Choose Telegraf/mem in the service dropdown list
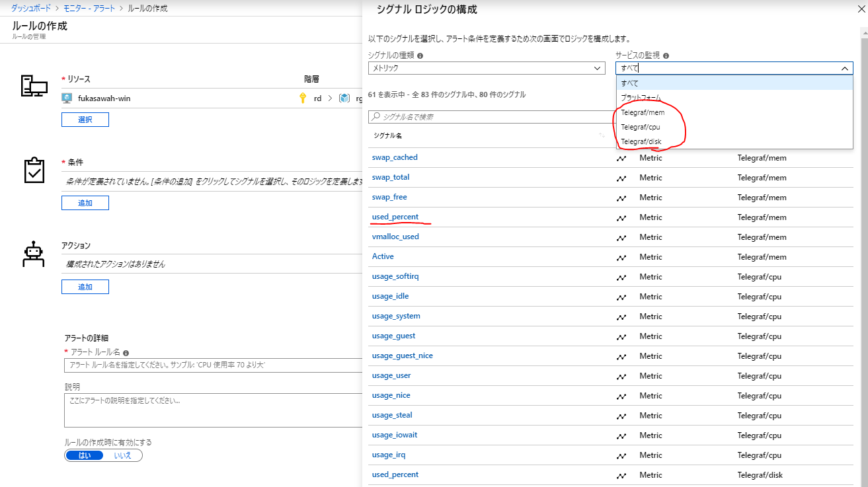Image resolution: width=868 pixels, height=487 pixels. [734, 112]
